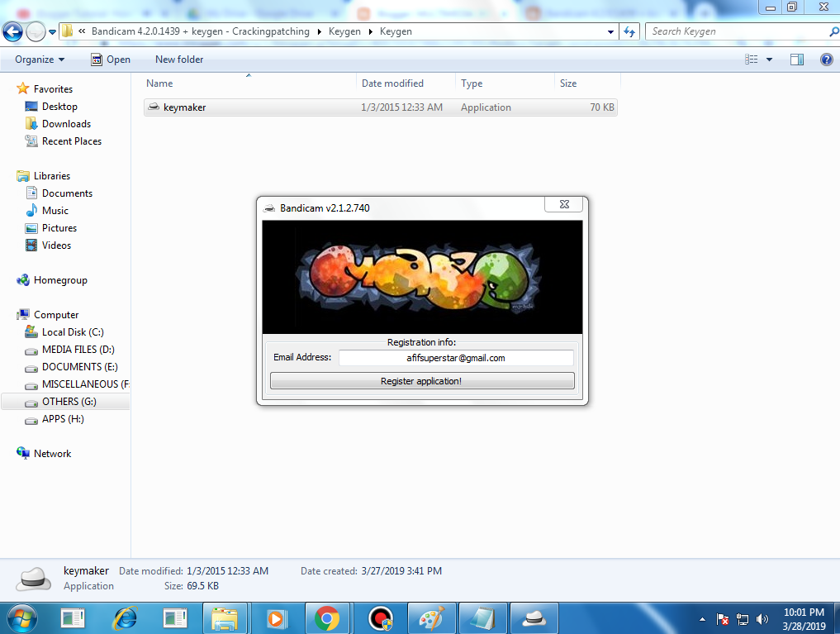Image resolution: width=840 pixels, height=634 pixels.
Task: Open the Paint palette taskbar icon
Action: [x=432, y=619]
